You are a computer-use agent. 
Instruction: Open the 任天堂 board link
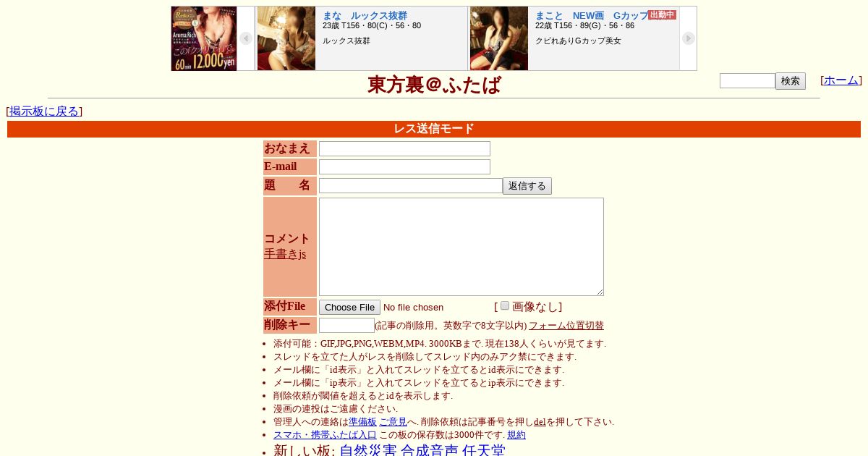484,451
